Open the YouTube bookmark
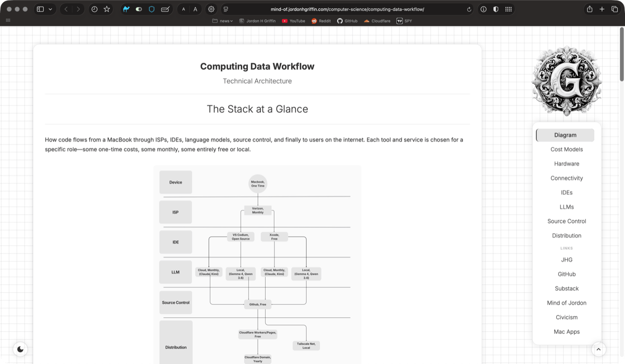 coord(294,21)
